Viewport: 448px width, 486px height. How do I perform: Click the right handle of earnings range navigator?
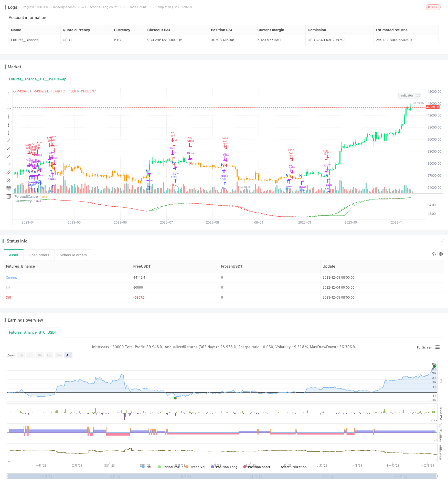click(x=437, y=476)
